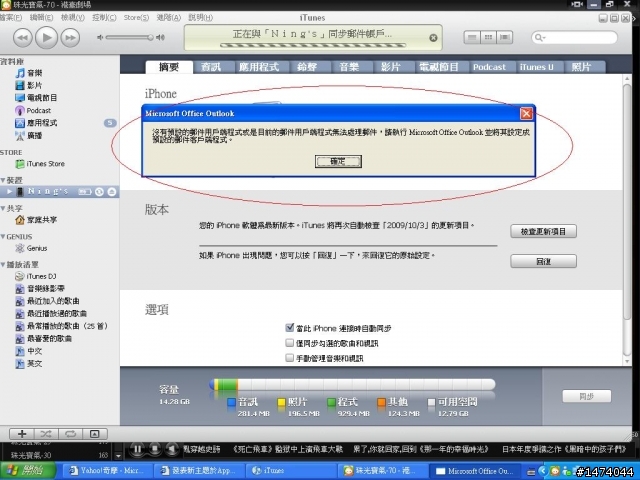Viewport: 640px width, 480px height.
Task: Open the 最常播放的歌曲 playlist
Action: pos(62,326)
